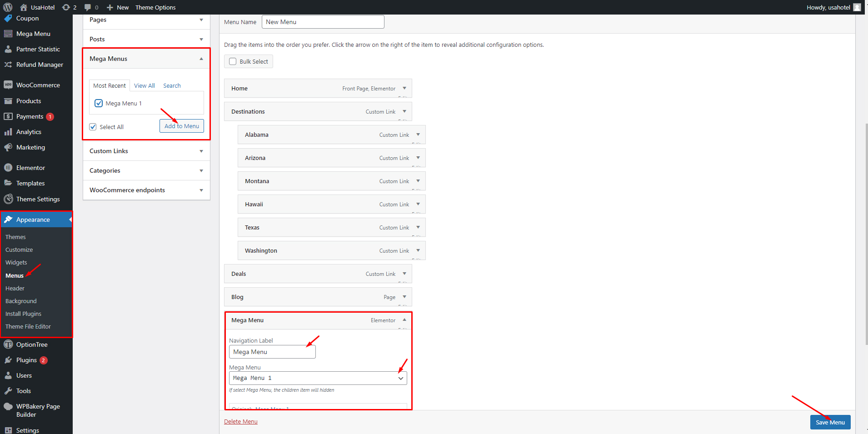Open the Widgets submenu item
This screenshot has width=868, height=434.
coord(16,263)
